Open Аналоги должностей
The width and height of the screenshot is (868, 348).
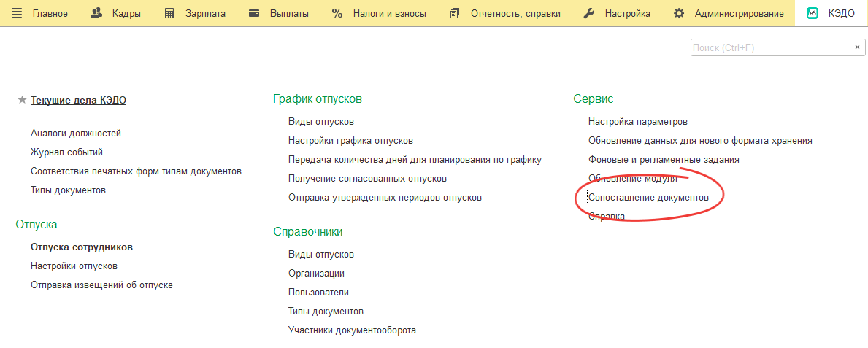tap(76, 134)
